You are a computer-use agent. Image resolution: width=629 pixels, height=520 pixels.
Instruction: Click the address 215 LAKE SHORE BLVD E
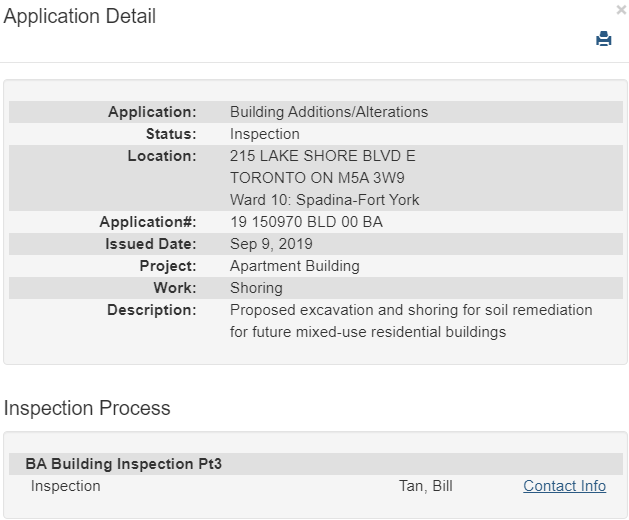click(322, 156)
